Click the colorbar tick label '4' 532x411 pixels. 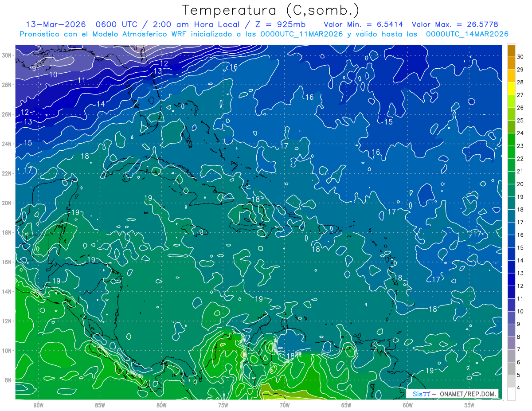[519, 388]
